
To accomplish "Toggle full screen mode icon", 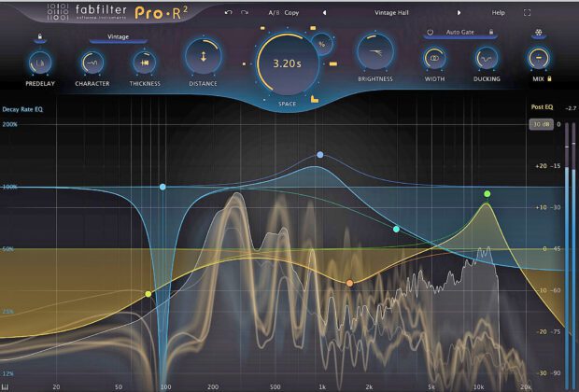I will pos(528,13).
